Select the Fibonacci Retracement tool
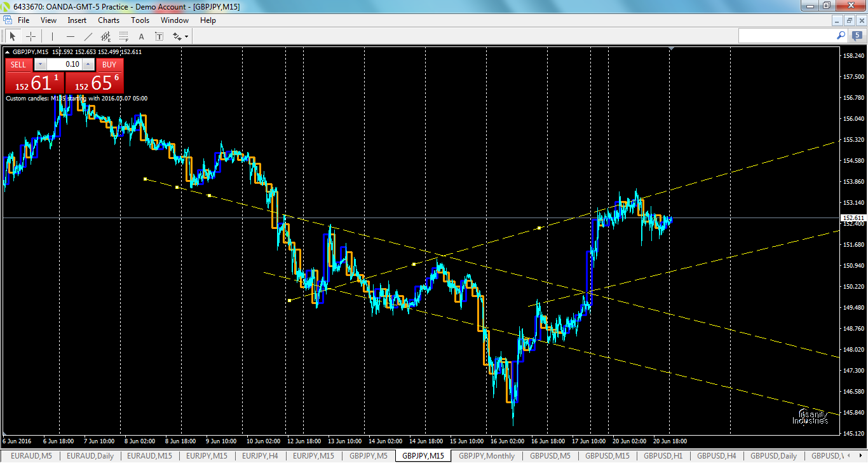868x463 pixels. pos(123,36)
